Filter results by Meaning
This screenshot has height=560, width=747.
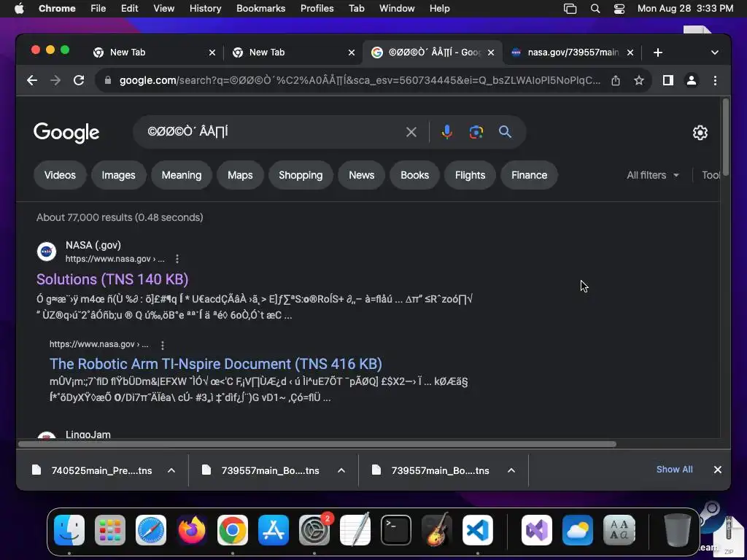click(182, 175)
